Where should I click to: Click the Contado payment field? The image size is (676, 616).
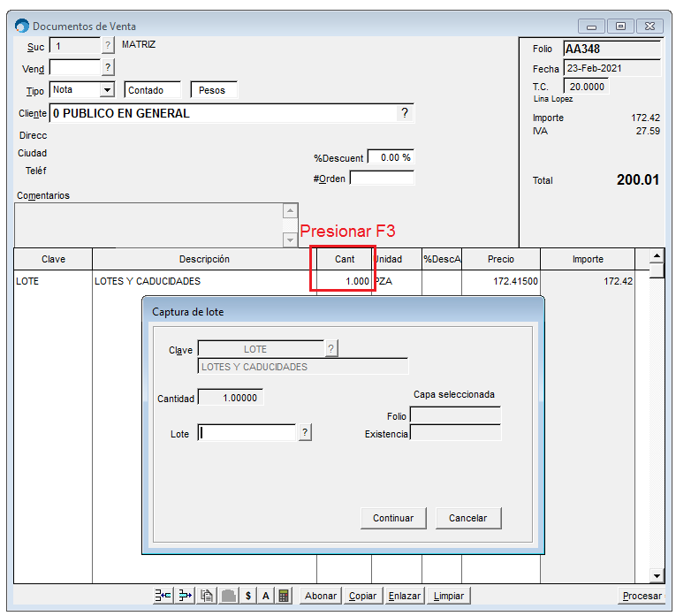click(x=153, y=89)
